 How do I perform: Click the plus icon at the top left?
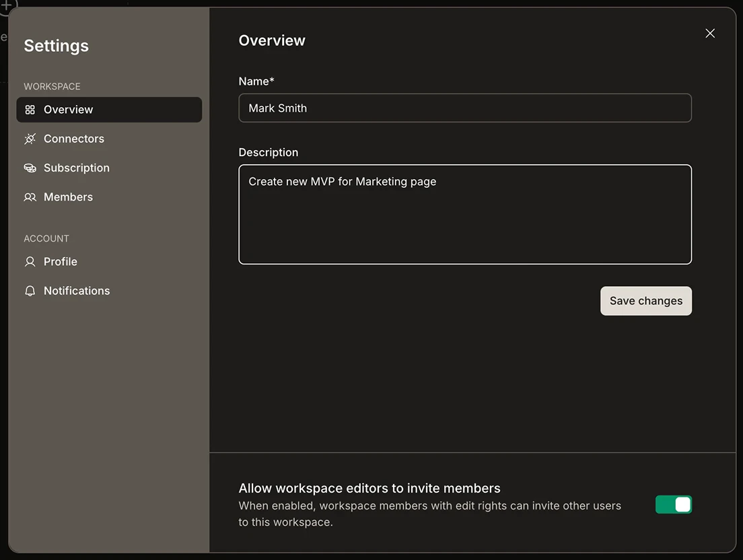[5, 5]
